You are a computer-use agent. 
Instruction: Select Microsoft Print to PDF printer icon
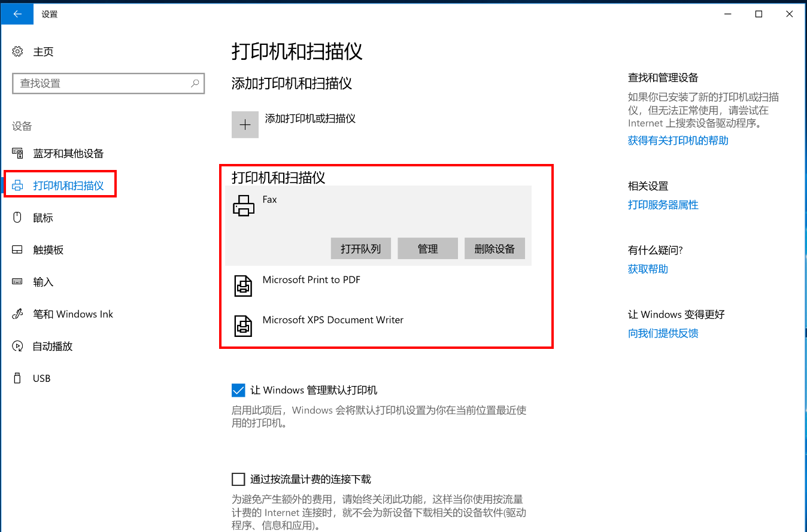(244, 286)
